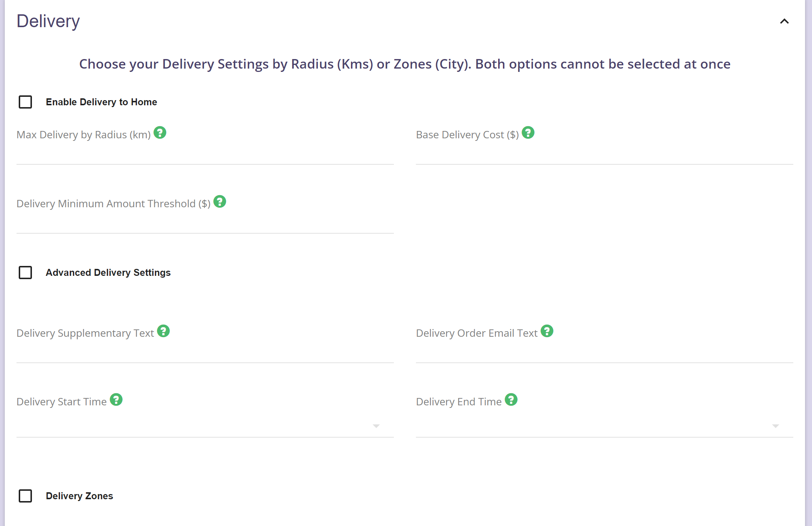Open the Delivery Order Email Text help icon

(547, 331)
